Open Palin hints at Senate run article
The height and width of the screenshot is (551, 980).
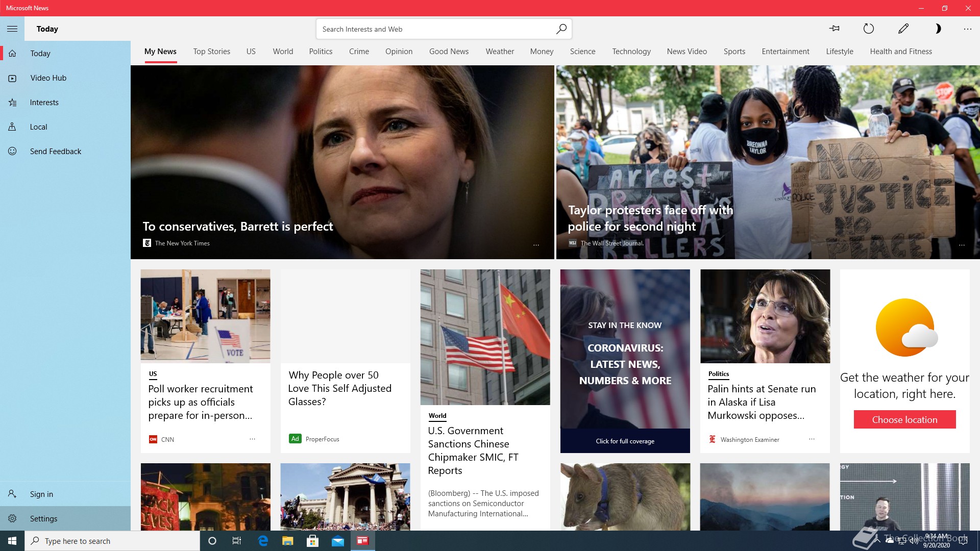pos(762,402)
